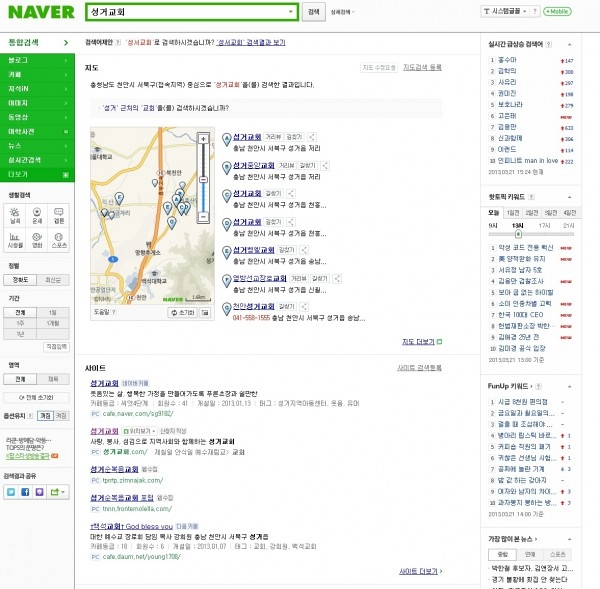600x589 pixels.
Task: Click share icon for result A 성거교회
Action: (x=312, y=137)
